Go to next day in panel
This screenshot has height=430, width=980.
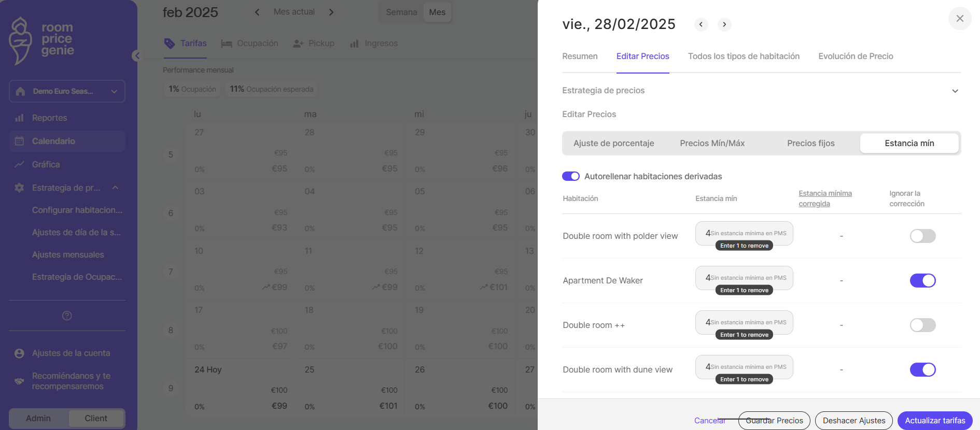[724, 24]
